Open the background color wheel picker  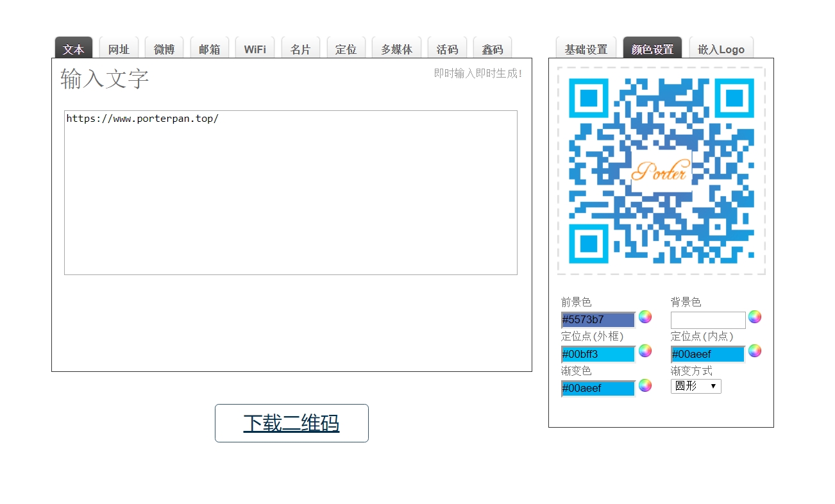(755, 317)
